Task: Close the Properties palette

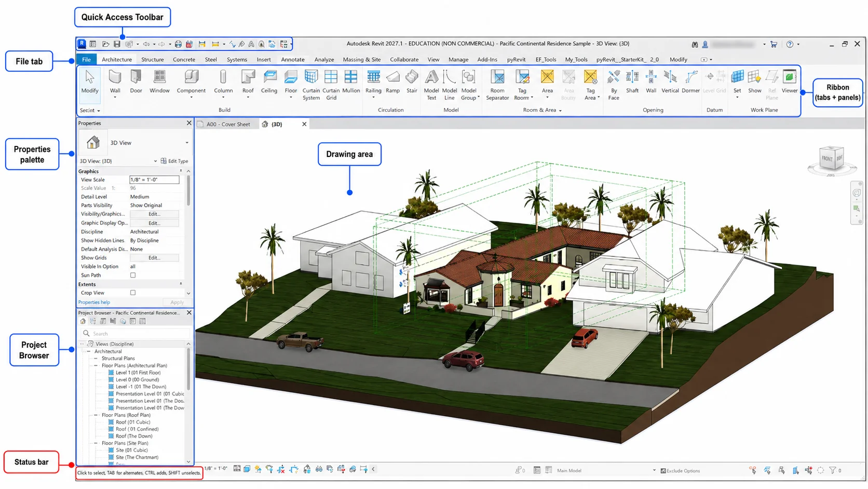Action: pos(189,123)
